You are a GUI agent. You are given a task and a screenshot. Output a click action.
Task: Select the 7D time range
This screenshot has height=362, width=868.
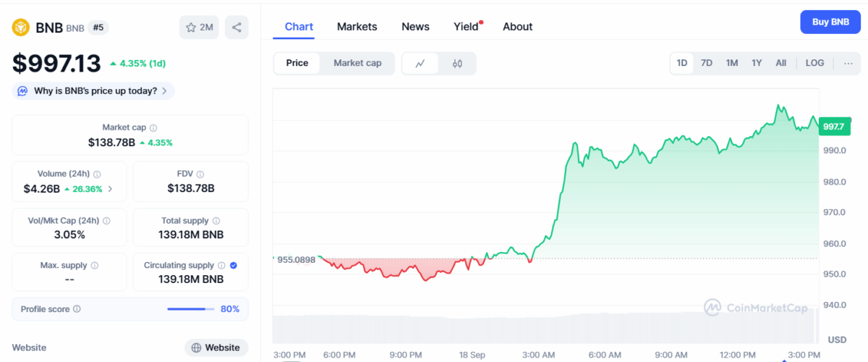(x=707, y=63)
